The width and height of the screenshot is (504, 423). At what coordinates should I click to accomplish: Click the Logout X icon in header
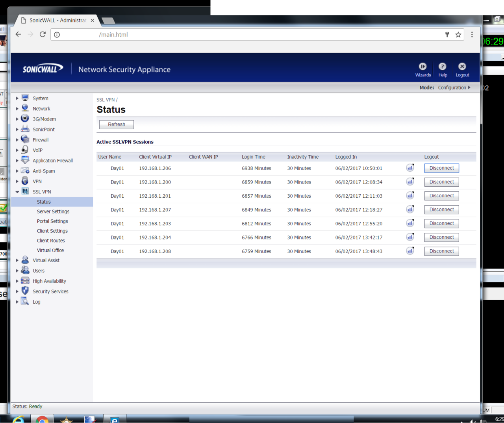pyautogui.click(x=462, y=67)
